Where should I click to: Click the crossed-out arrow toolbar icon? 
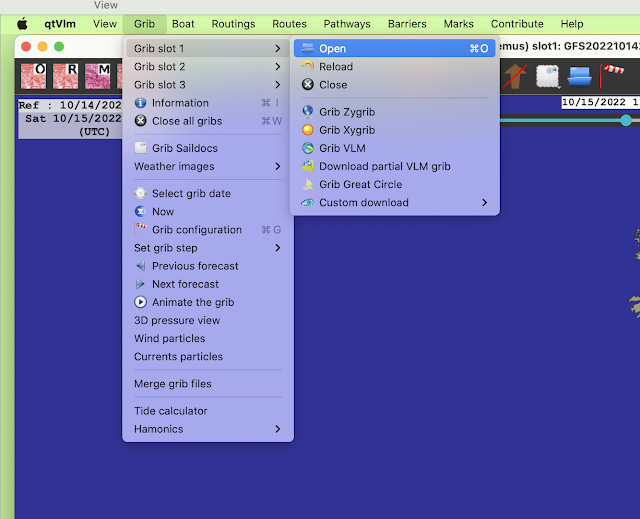click(515, 76)
